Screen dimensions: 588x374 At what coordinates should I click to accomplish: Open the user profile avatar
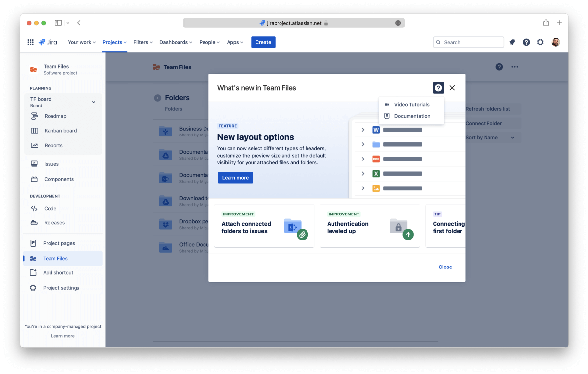pyautogui.click(x=555, y=42)
